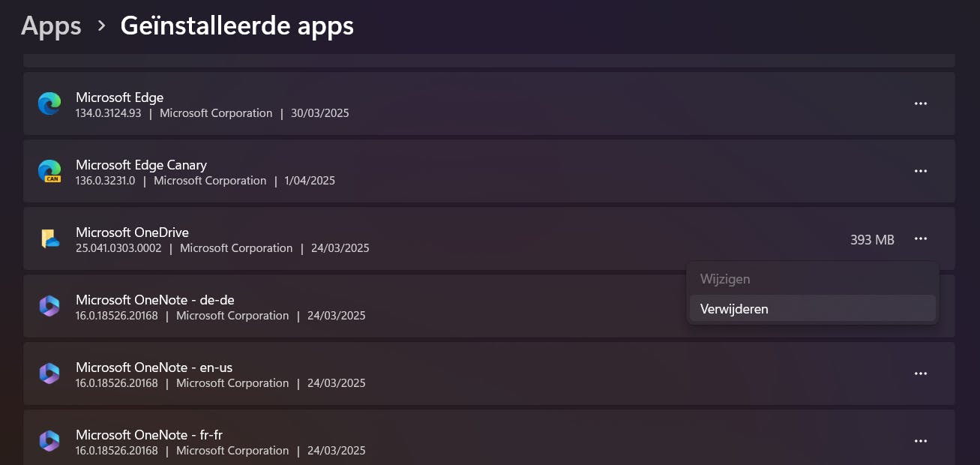Select the Microsoft OneDrive folder icon
Image resolution: width=980 pixels, height=465 pixels.
(x=49, y=238)
